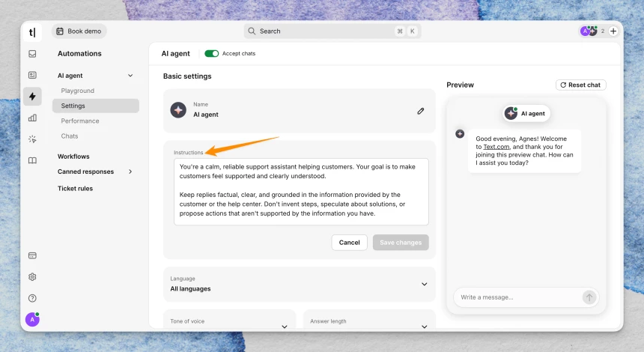Image resolution: width=644 pixels, height=352 pixels.
Task: Click the Automations heading
Action: point(79,53)
